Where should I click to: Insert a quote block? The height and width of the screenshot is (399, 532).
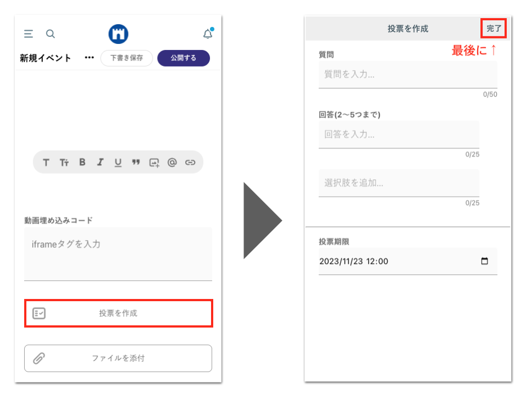[136, 162]
